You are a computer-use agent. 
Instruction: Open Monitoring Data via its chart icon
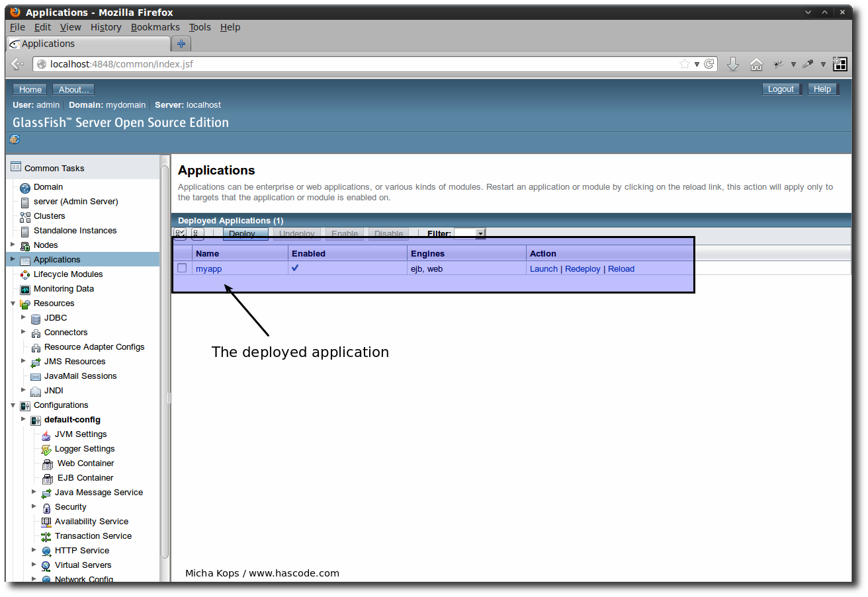pos(24,288)
